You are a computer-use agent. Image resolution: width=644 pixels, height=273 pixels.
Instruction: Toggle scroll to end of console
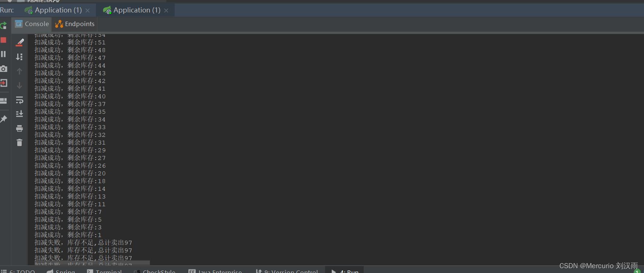pos(19,114)
